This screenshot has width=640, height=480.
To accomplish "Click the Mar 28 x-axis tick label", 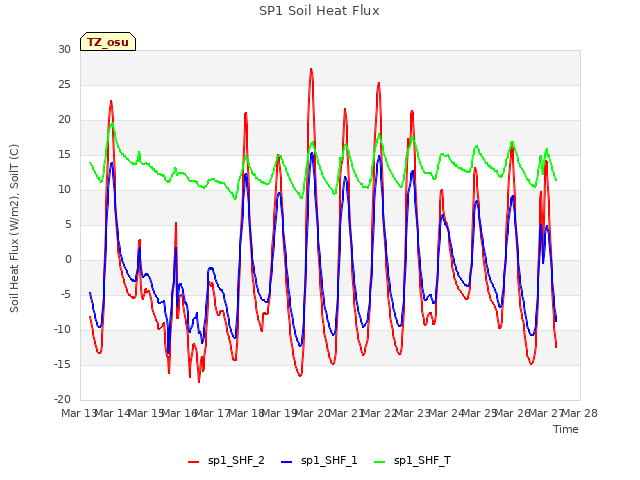I will tap(580, 413).
